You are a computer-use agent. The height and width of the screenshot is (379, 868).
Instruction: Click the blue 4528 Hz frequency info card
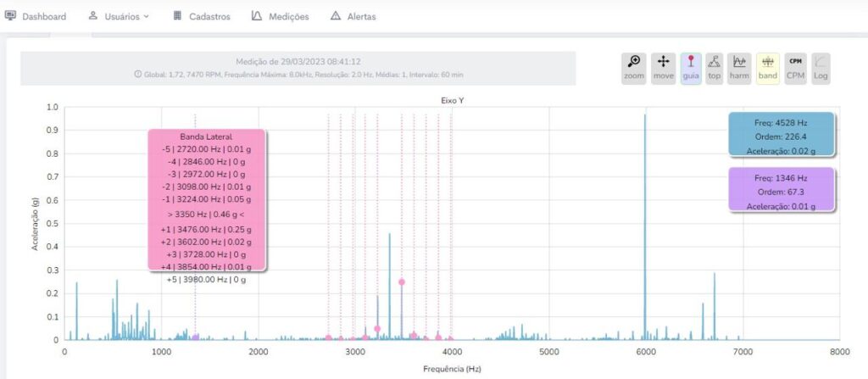point(780,134)
